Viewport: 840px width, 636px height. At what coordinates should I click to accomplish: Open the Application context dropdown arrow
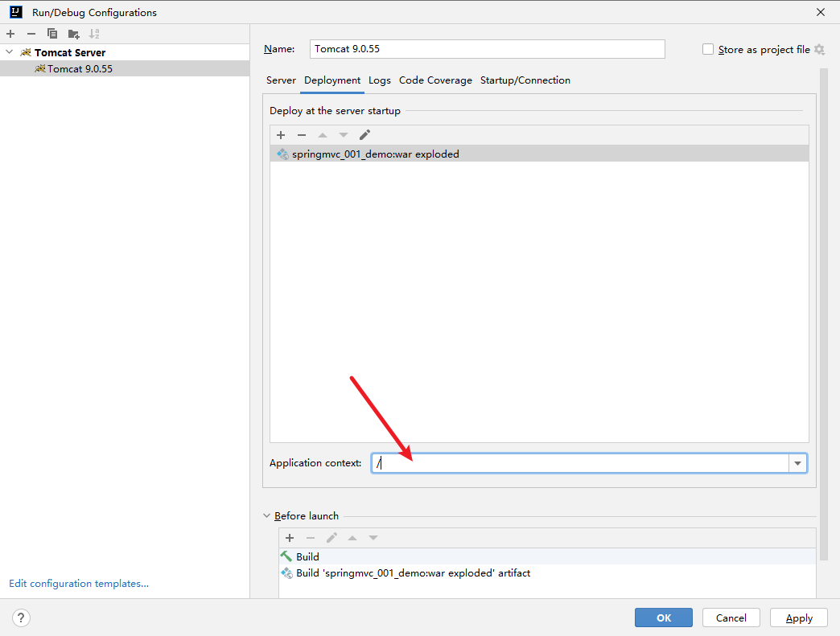[797, 463]
